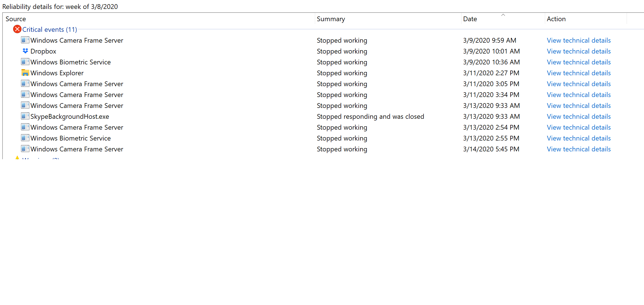The width and height of the screenshot is (644, 305).
Task: View technical details for 3/14/2020 5:45 PM event
Action: (579, 149)
